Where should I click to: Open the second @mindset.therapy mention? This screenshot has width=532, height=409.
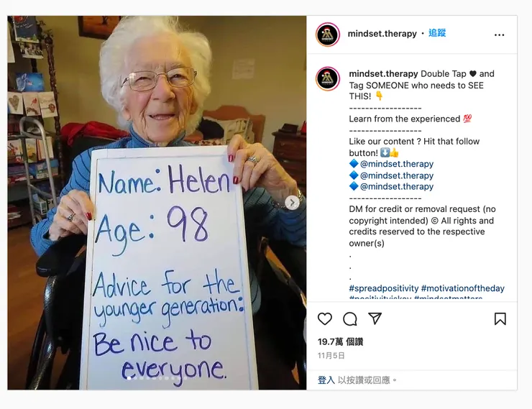397,175
